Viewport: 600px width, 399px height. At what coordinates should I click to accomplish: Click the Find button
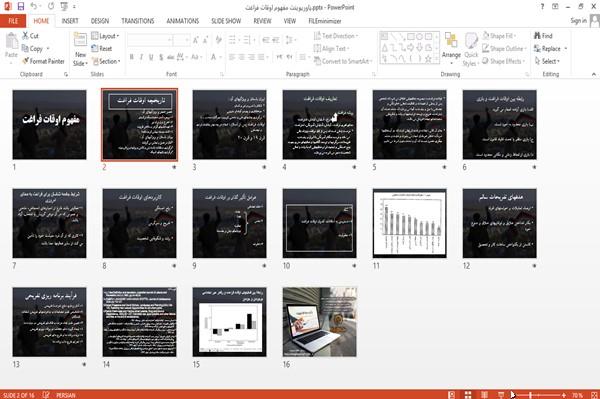[x=543, y=36]
